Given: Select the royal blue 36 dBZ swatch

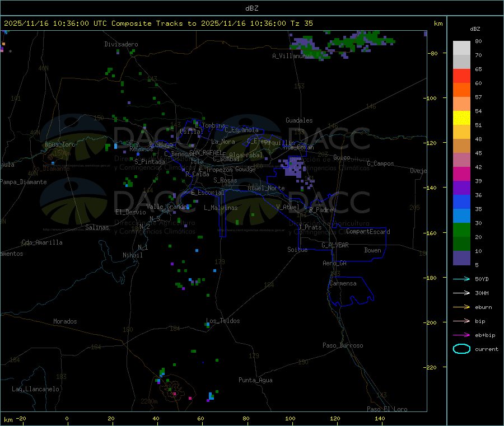Looking at the screenshot, I should (461, 202).
